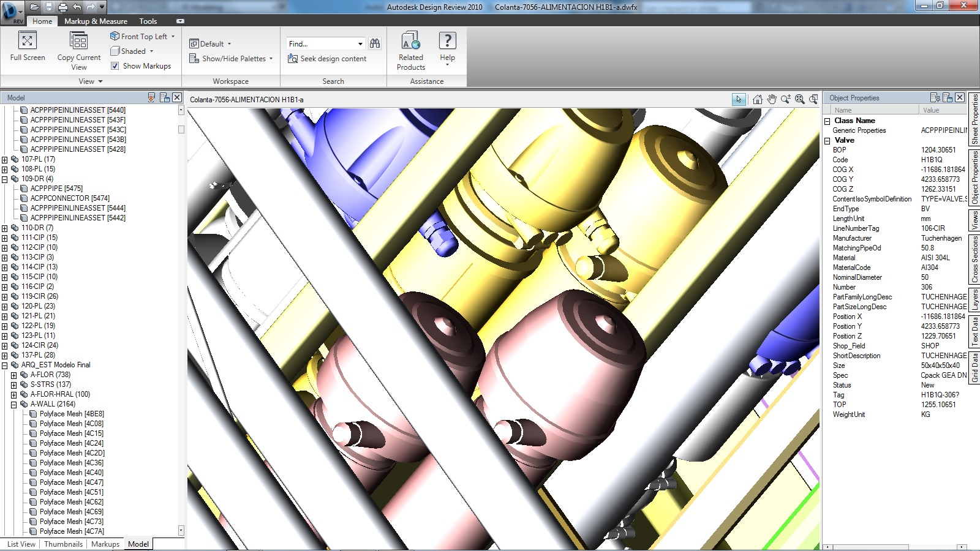Open the Help panel
980x551 pixels.
448,49
